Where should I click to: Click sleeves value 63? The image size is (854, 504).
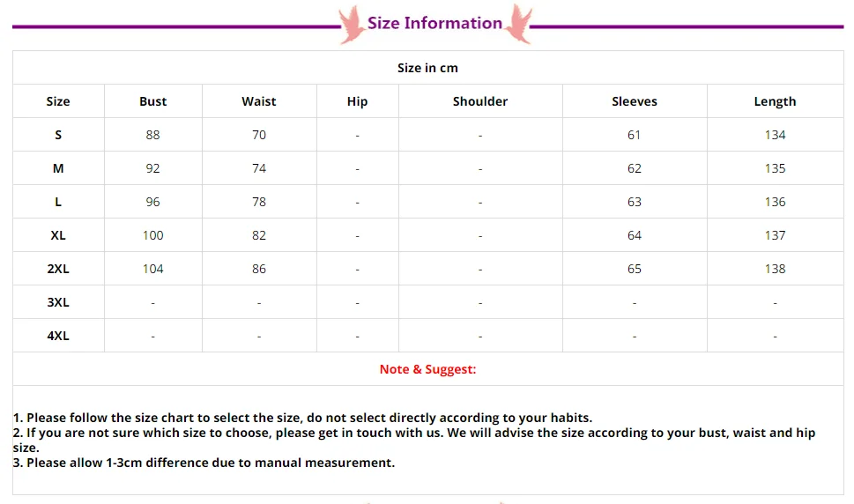(x=635, y=202)
